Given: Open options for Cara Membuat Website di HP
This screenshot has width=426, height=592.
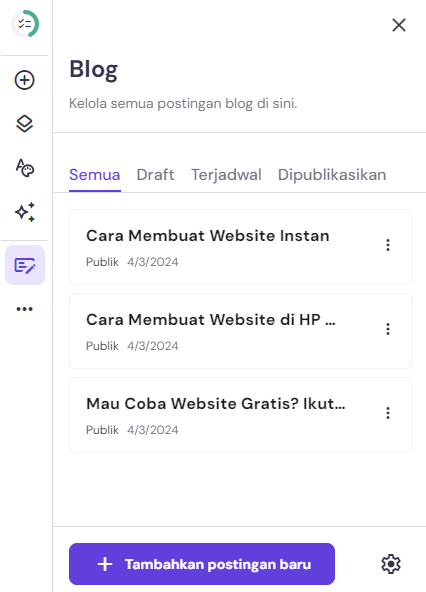Looking at the screenshot, I should click(388, 329).
